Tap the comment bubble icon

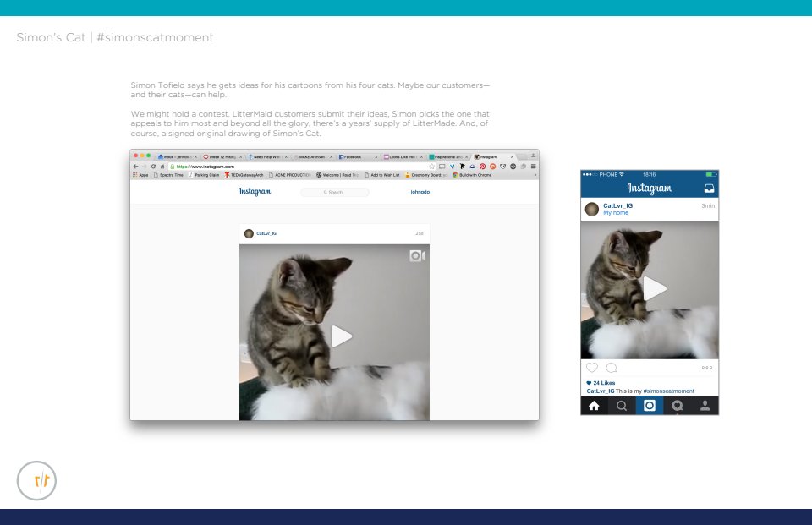click(x=612, y=368)
